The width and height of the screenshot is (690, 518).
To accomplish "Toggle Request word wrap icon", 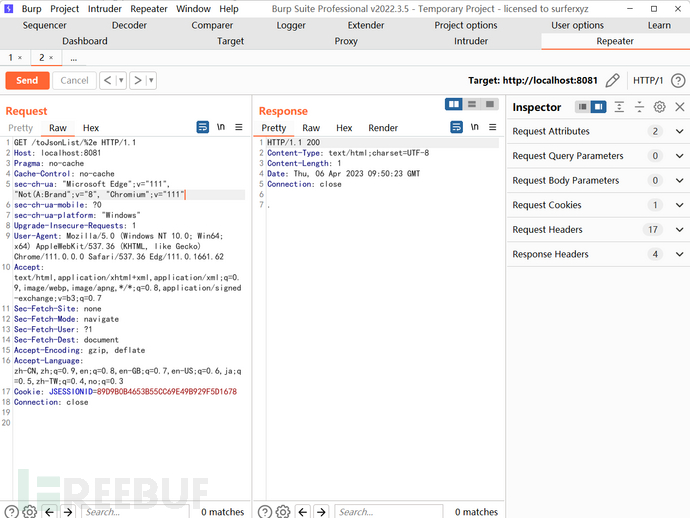I will pyautogui.click(x=202, y=127).
